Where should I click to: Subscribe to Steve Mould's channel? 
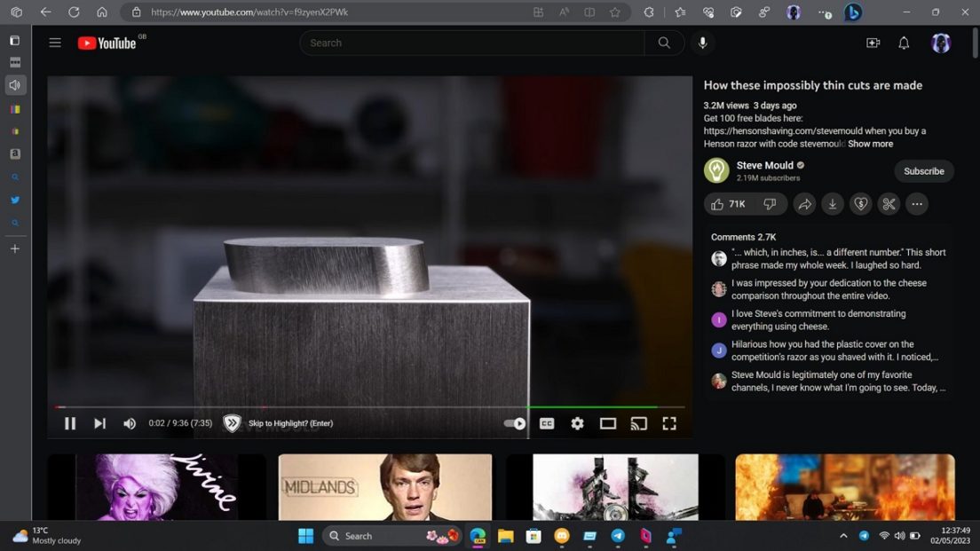point(923,170)
